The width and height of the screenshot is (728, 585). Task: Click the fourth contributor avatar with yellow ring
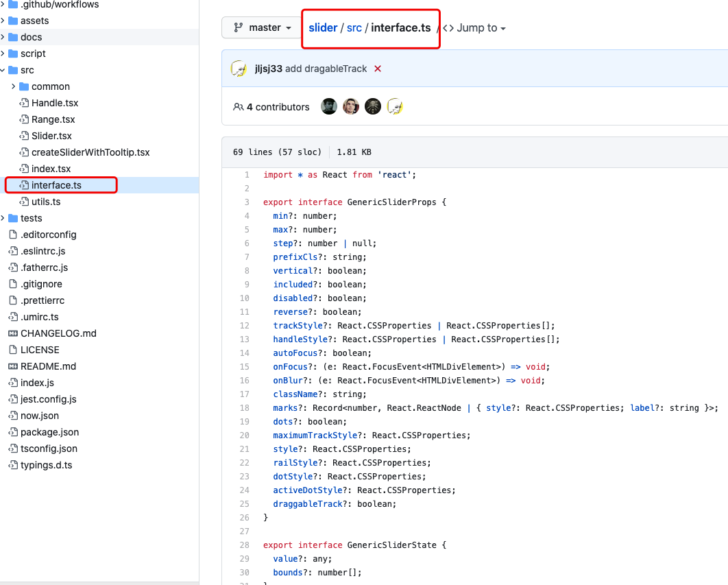point(395,106)
